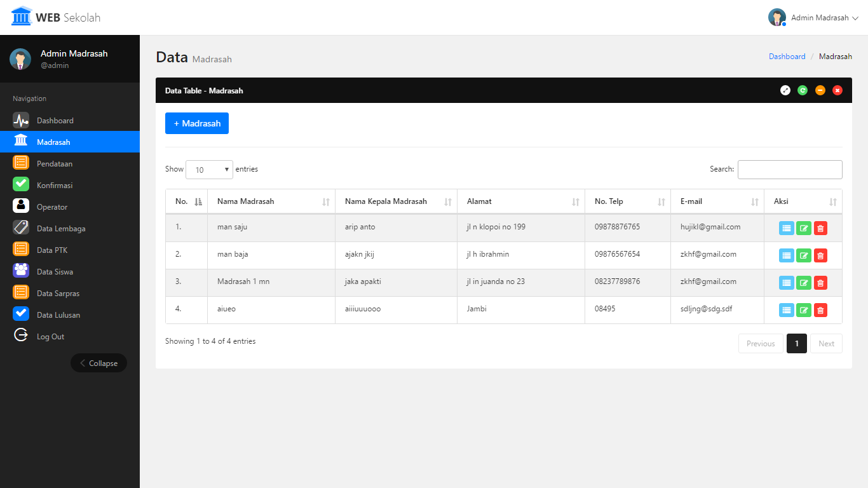Minimize the panel with the orange icon
The height and width of the screenshot is (488, 868).
[x=820, y=90]
